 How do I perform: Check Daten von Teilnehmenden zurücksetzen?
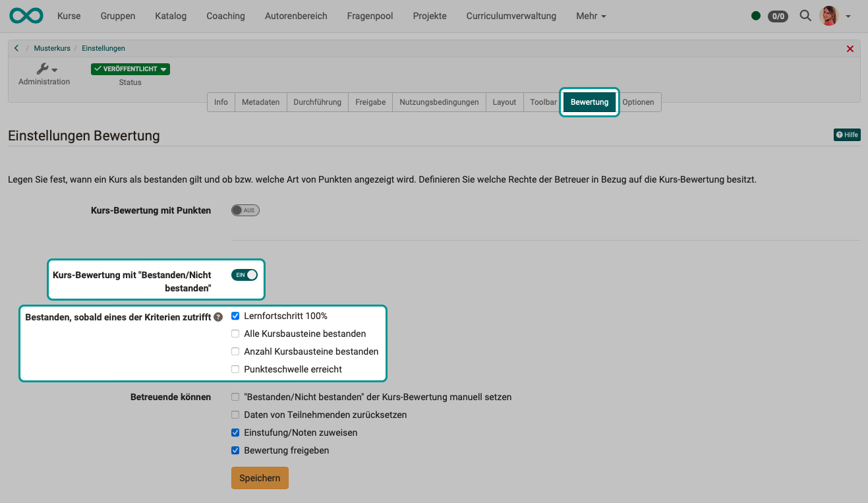[x=235, y=415]
